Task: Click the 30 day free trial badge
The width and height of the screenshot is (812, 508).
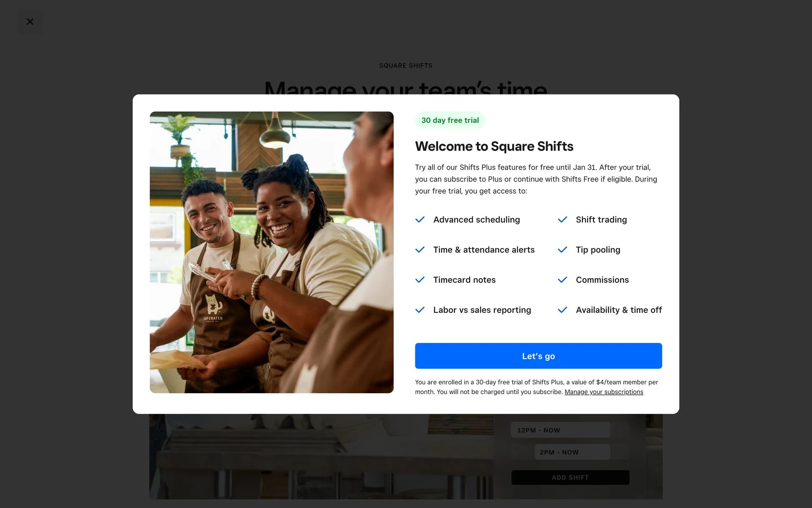Action: [x=450, y=120]
